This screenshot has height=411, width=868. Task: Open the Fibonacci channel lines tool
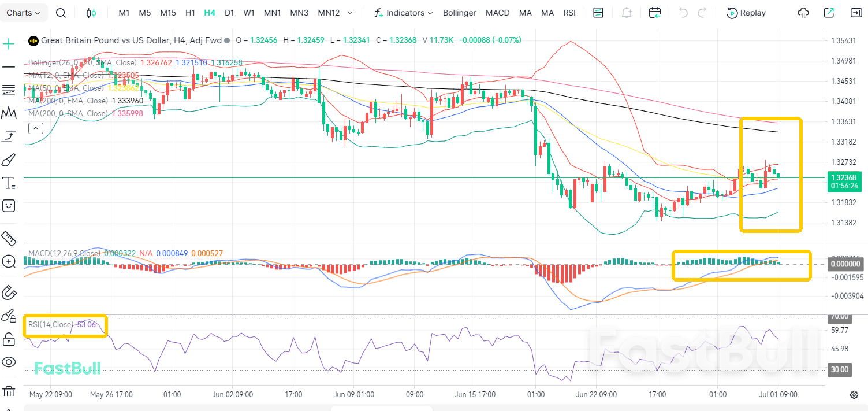click(9, 90)
